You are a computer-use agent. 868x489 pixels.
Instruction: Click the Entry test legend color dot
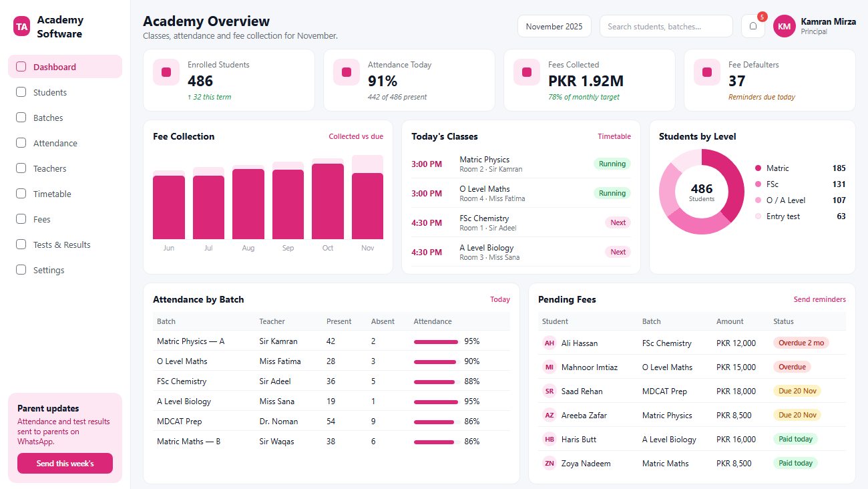click(758, 216)
